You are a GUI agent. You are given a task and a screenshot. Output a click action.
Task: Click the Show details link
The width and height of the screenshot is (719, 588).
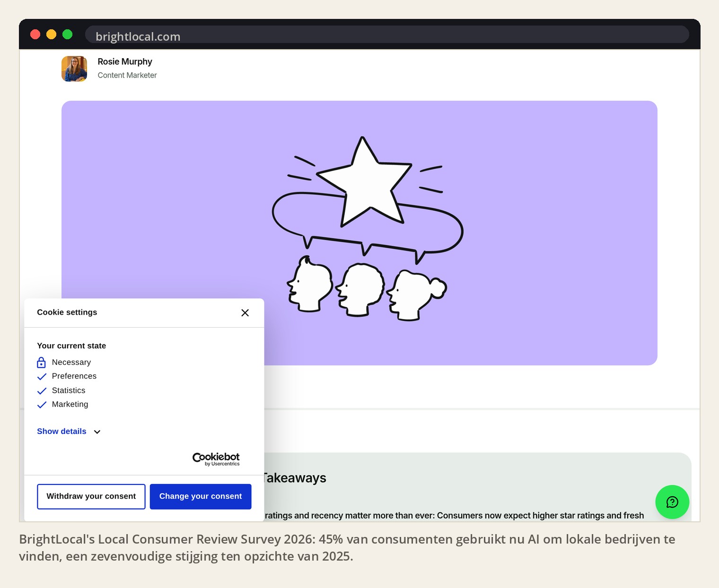(x=61, y=432)
